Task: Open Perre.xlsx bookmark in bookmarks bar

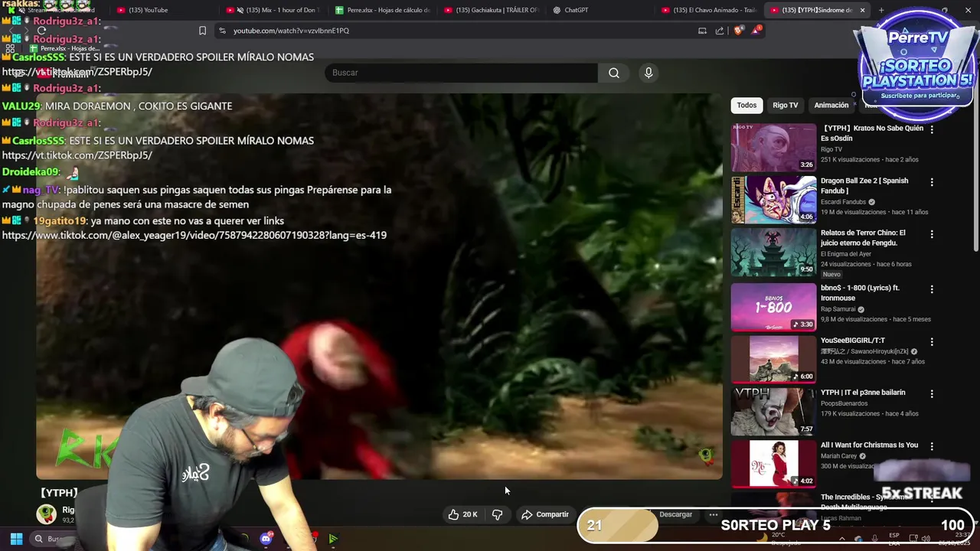Action: point(65,48)
